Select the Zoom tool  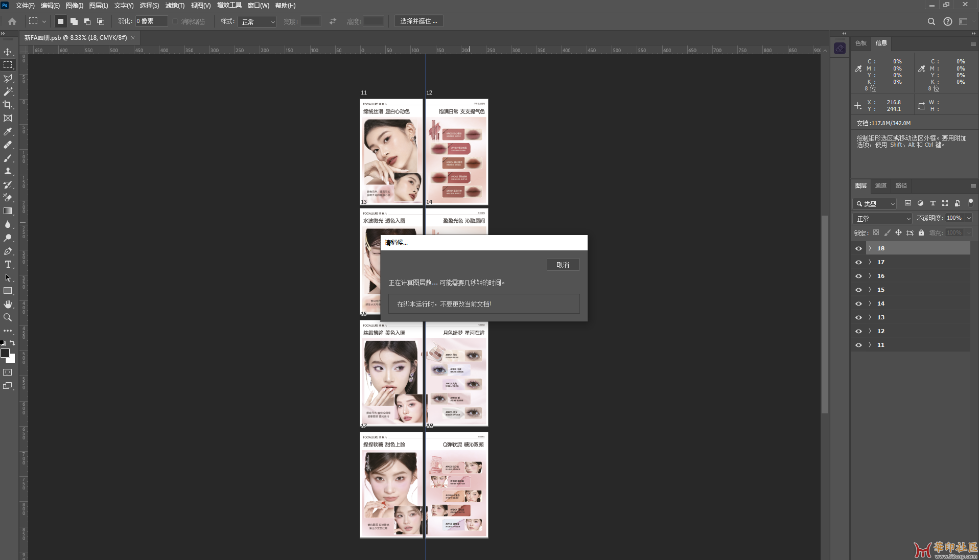click(x=8, y=317)
